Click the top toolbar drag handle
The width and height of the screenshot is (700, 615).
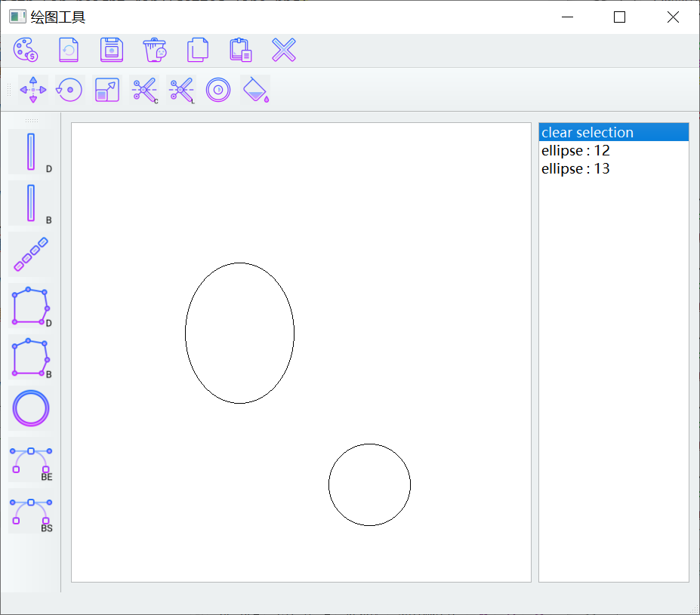pyautogui.click(x=9, y=90)
